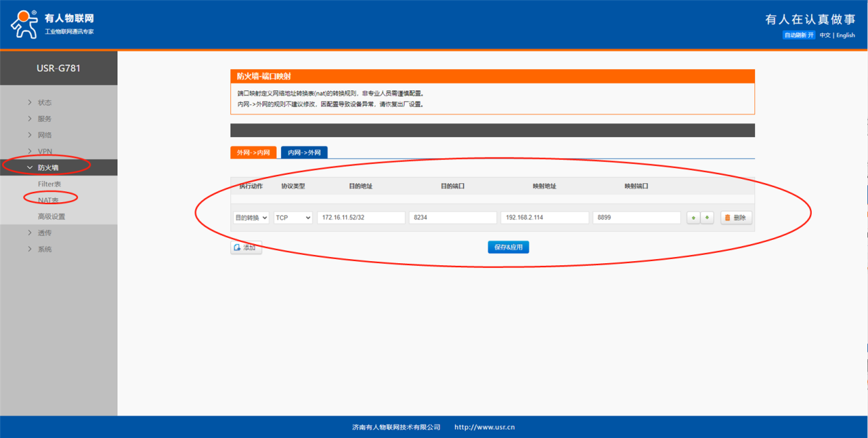Click the move rule down arrow icon
The height and width of the screenshot is (438, 868).
tap(707, 217)
